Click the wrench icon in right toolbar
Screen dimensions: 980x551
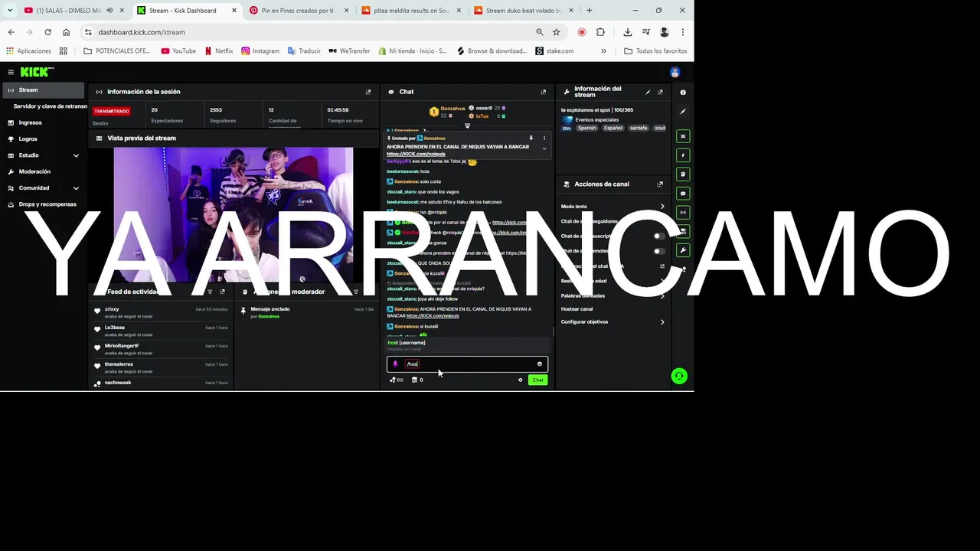click(x=683, y=250)
